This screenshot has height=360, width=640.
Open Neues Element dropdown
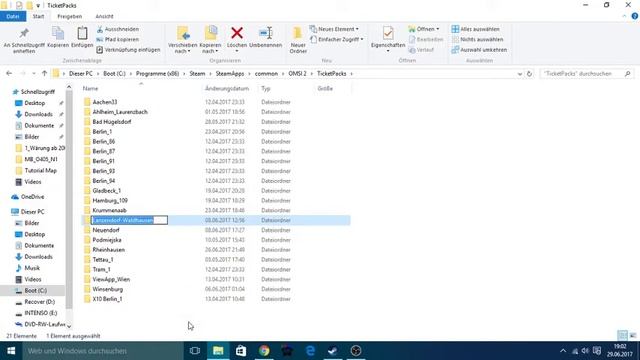[334, 29]
